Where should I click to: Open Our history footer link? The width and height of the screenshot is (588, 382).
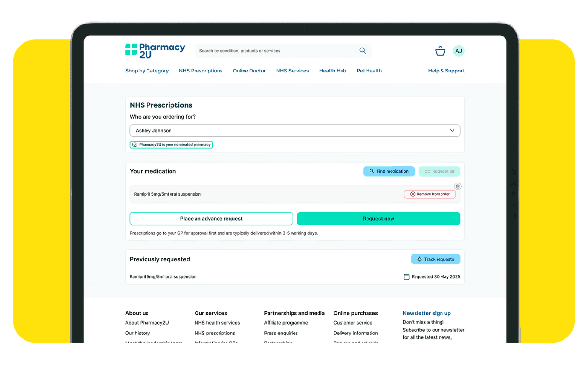click(x=138, y=333)
